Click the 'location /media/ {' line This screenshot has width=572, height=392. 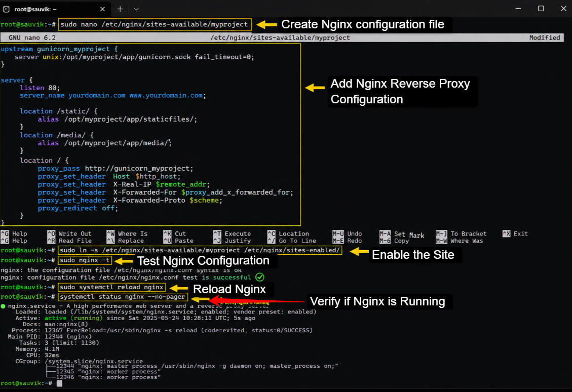click(x=57, y=135)
